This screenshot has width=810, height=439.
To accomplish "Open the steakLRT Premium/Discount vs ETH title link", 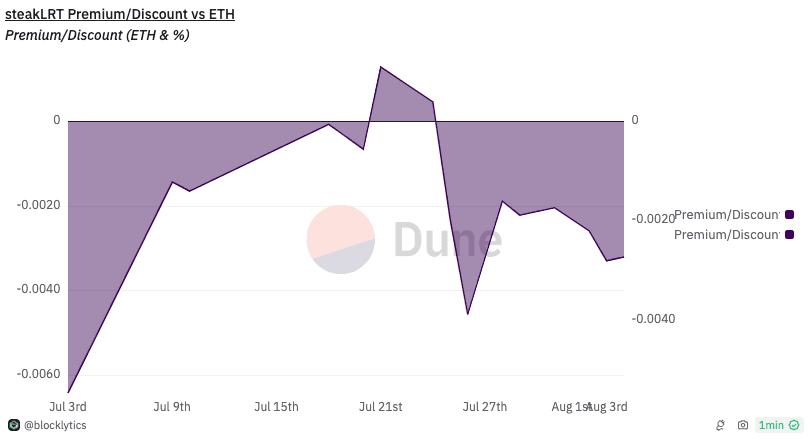I will pyautogui.click(x=120, y=14).
